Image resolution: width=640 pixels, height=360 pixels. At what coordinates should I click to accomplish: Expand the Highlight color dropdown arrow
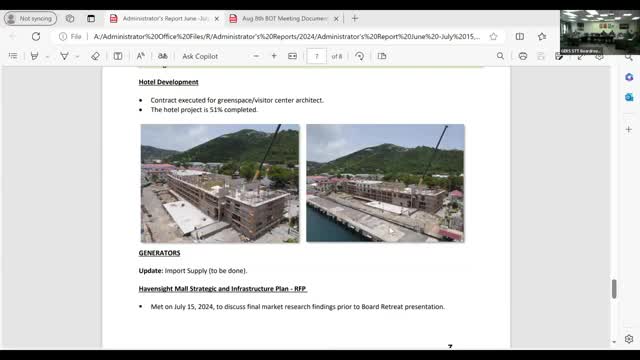47,56
